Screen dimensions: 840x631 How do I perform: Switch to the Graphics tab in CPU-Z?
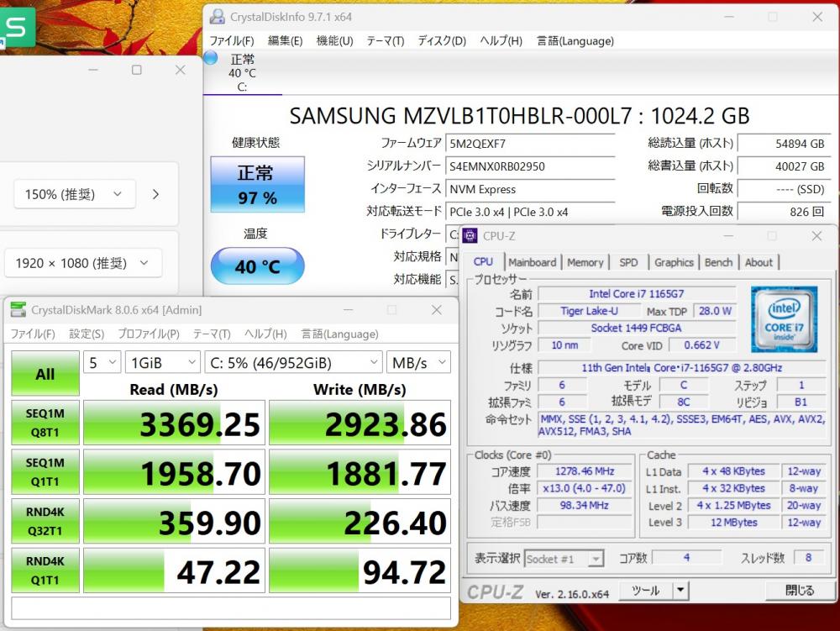click(x=674, y=262)
